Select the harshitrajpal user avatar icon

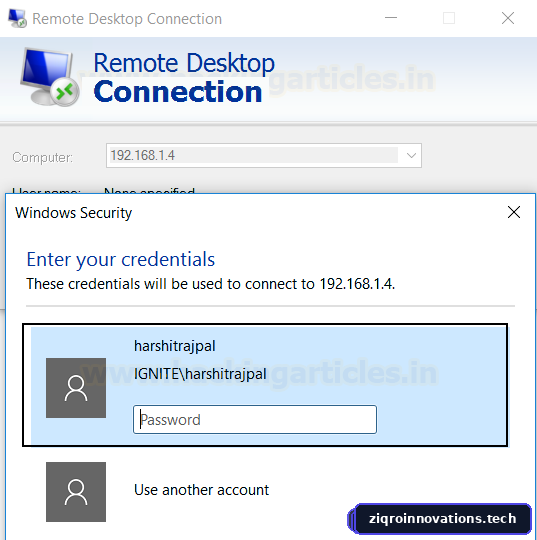[x=76, y=388]
